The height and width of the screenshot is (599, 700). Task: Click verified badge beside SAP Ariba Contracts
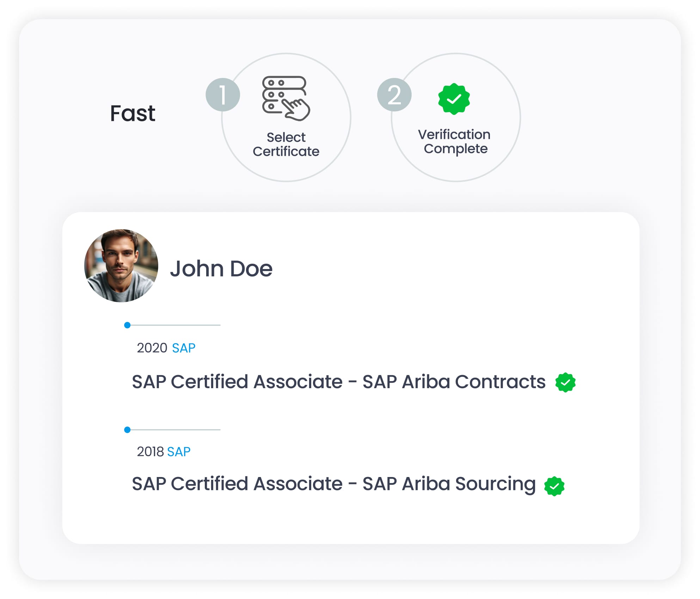coord(565,383)
